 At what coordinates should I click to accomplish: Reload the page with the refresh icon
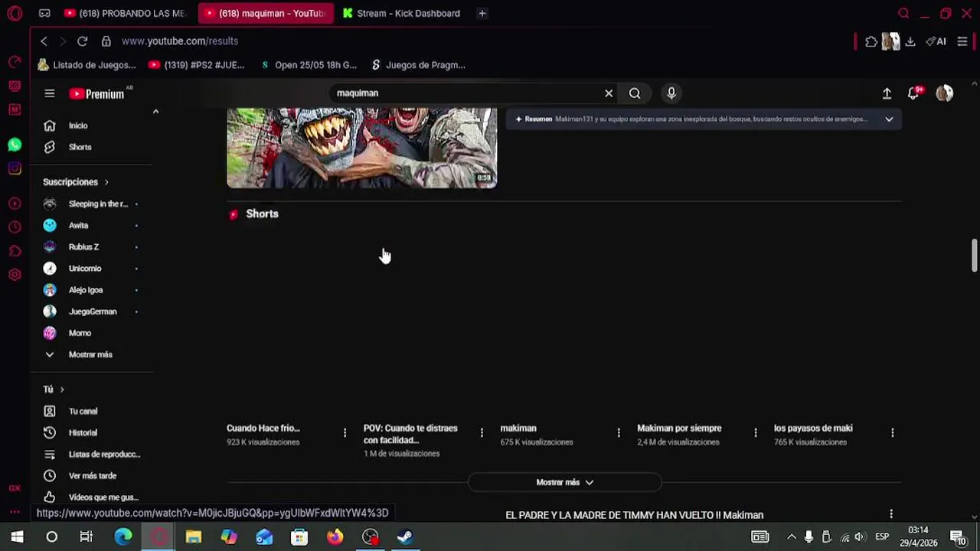83,41
